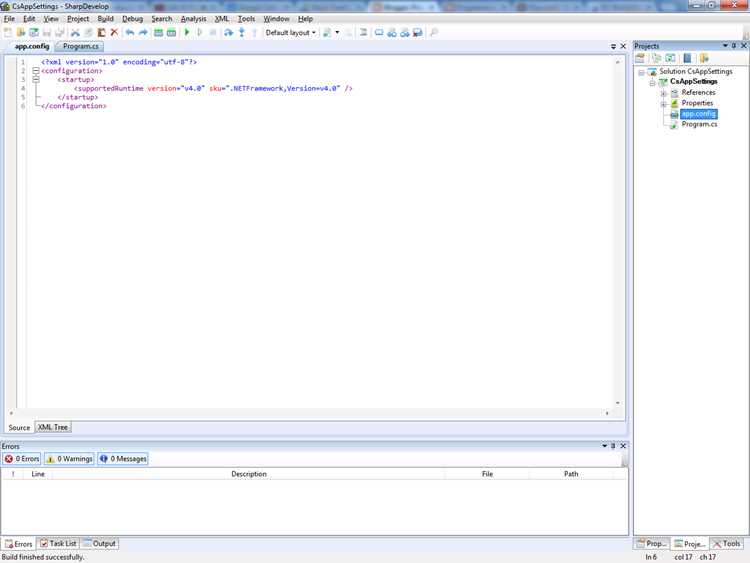Image resolution: width=750 pixels, height=563 pixels.
Task: Pin the Errors panel with auto-hide
Action: pos(613,446)
